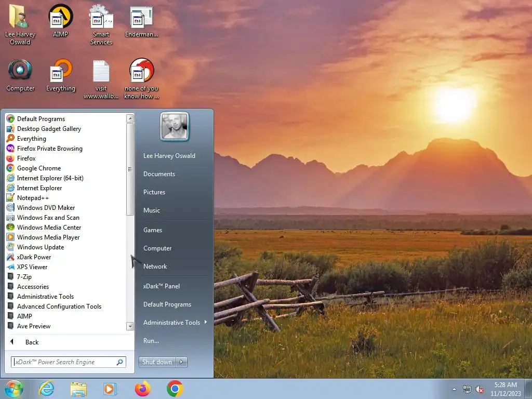
Task: Show hidden tray icons arrow
Action: point(454,389)
